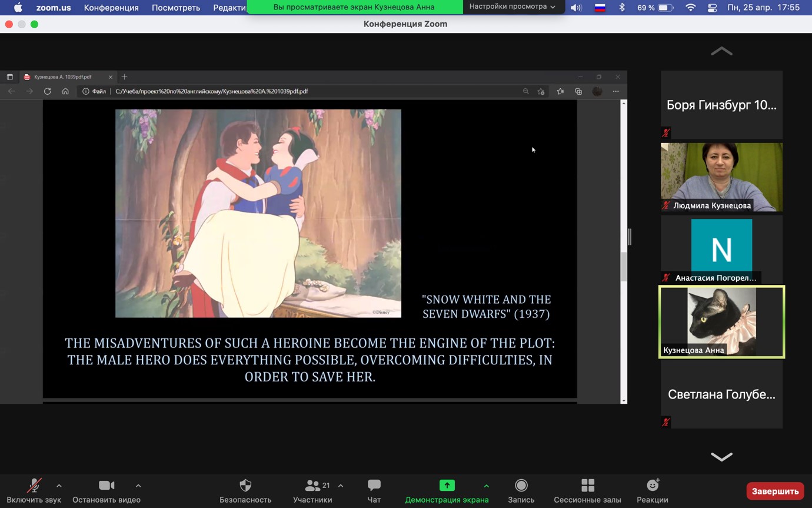The height and width of the screenshot is (508, 812).
Task: Click browser profile avatar icon
Action: click(x=597, y=91)
